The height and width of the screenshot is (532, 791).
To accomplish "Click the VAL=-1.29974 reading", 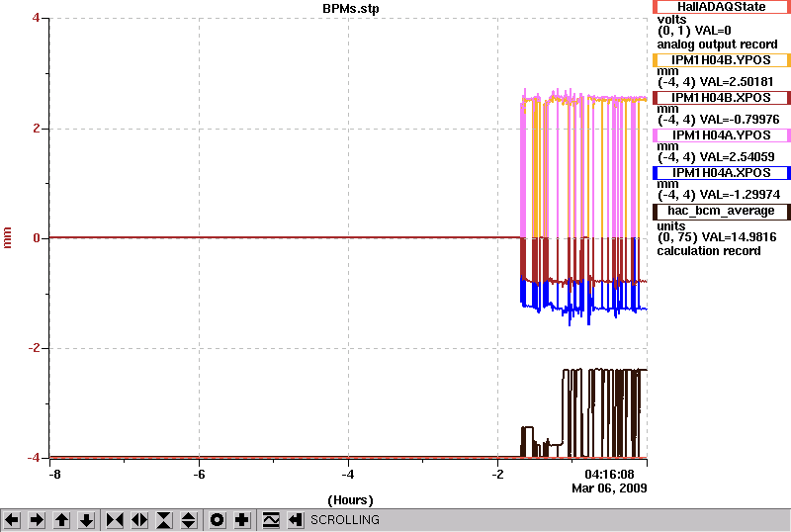I will click(x=741, y=195).
